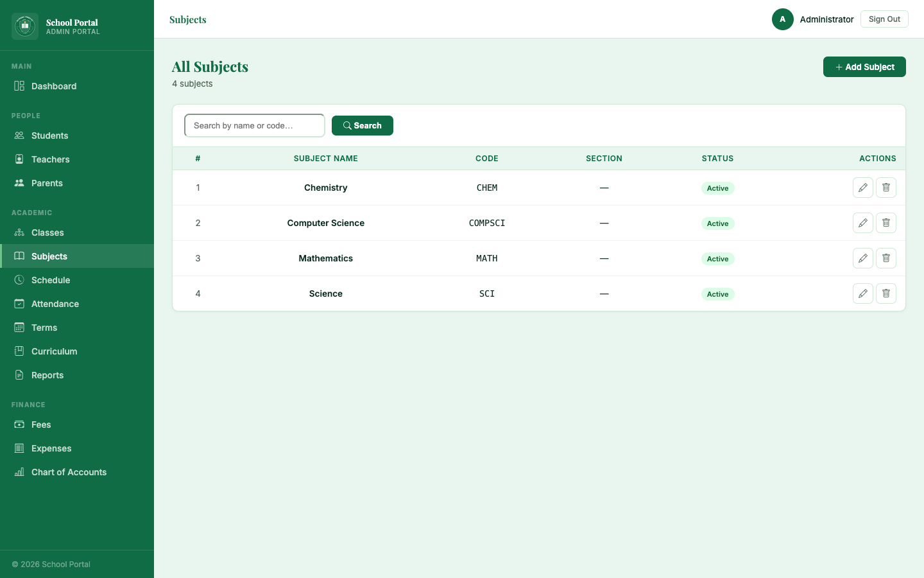Click the edit pencil icon for Mathematics
The height and width of the screenshot is (578, 924).
(862, 258)
